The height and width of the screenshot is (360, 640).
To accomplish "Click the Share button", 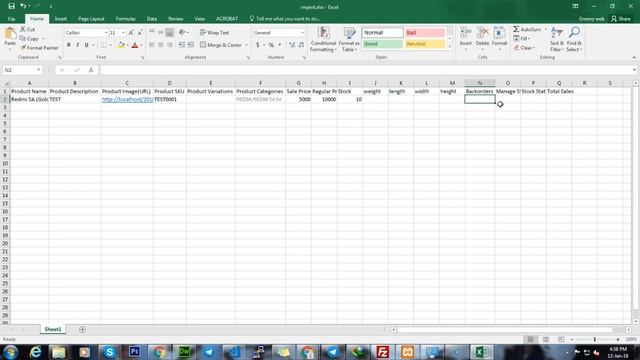I will pos(621,19).
